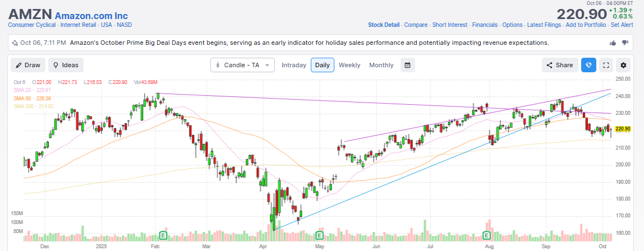Click the May earnings E marker
The width and height of the screenshot is (644, 251).
319,235
